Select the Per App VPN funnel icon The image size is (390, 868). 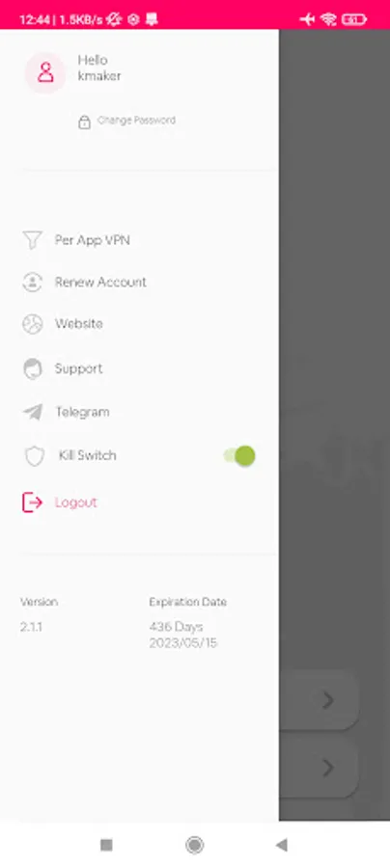(32, 240)
